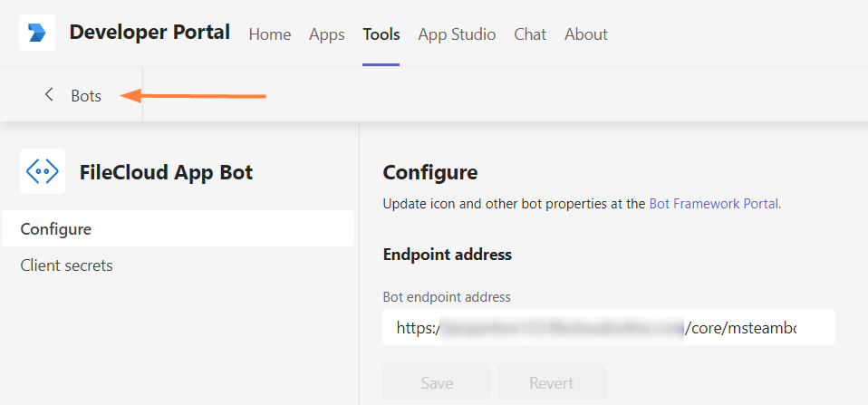Click the Endpoint address section heading
The height and width of the screenshot is (405, 868).
coord(448,255)
